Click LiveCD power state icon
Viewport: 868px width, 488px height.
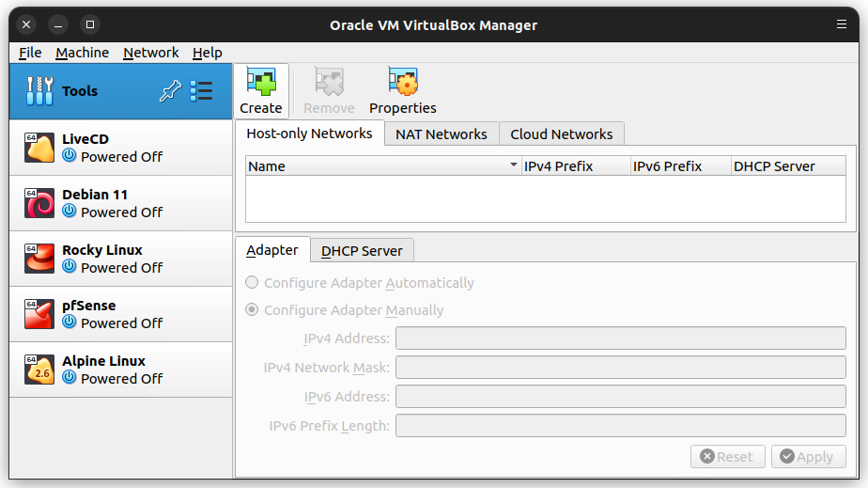click(70, 156)
